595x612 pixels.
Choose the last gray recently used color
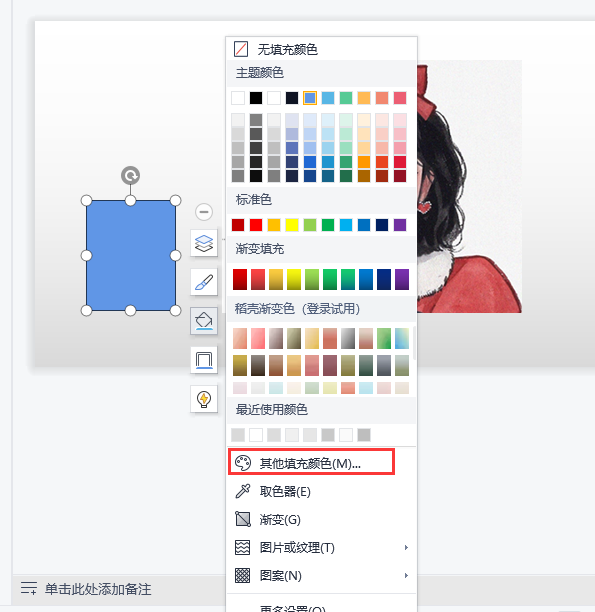364,435
